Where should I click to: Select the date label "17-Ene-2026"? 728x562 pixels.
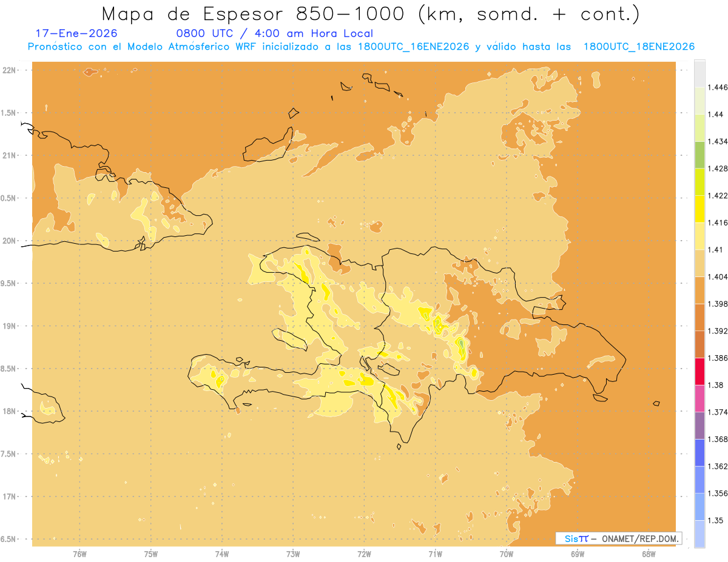coord(76,33)
